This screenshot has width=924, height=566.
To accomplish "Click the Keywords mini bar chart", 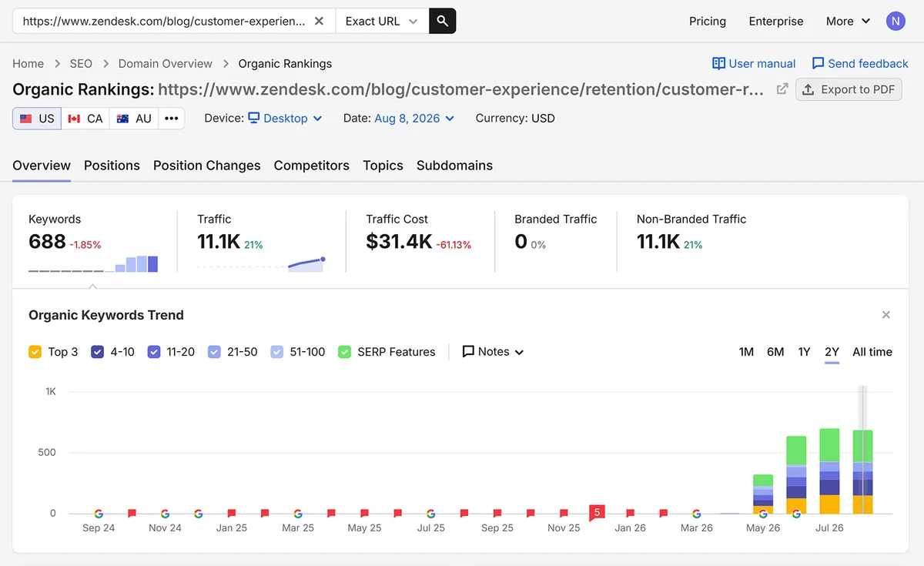I will 93,263.
